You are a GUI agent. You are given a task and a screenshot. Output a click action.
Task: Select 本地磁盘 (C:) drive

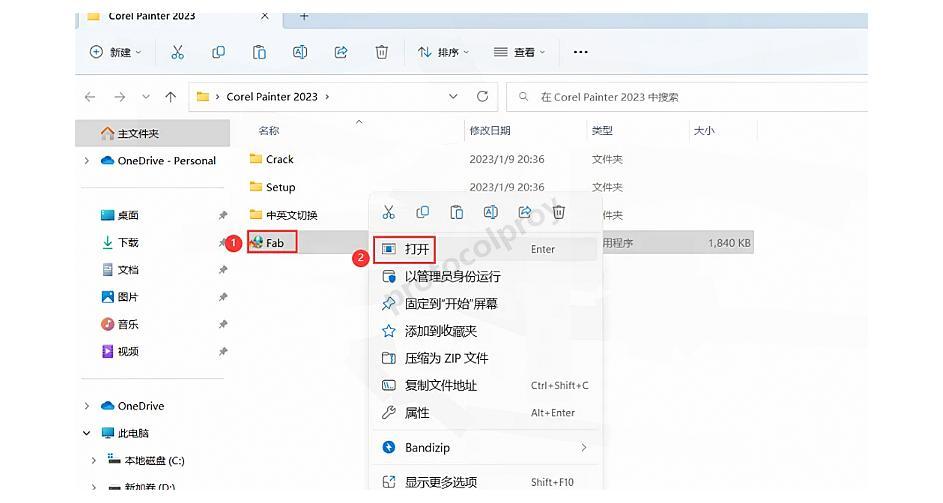[146, 460]
